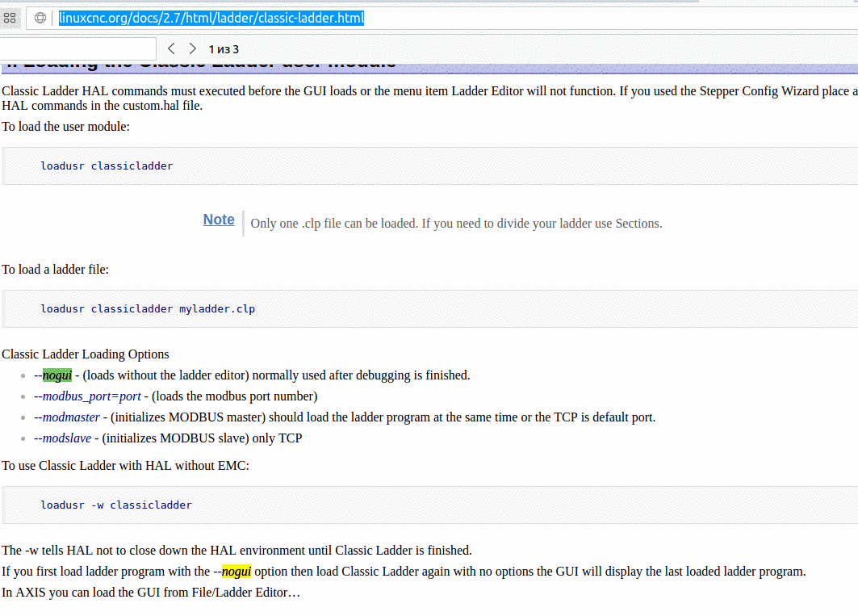This screenshot has height=616, width=858.
Task: Click the Note link
Action: pos(219,220)
